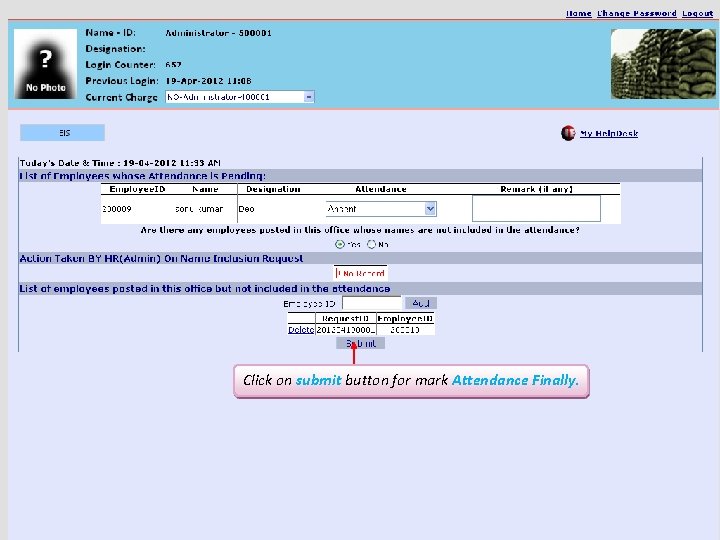Image resolution: width=720 pixels, height=540 pixels.
Task: Select the No radio button
Action: 371,244
